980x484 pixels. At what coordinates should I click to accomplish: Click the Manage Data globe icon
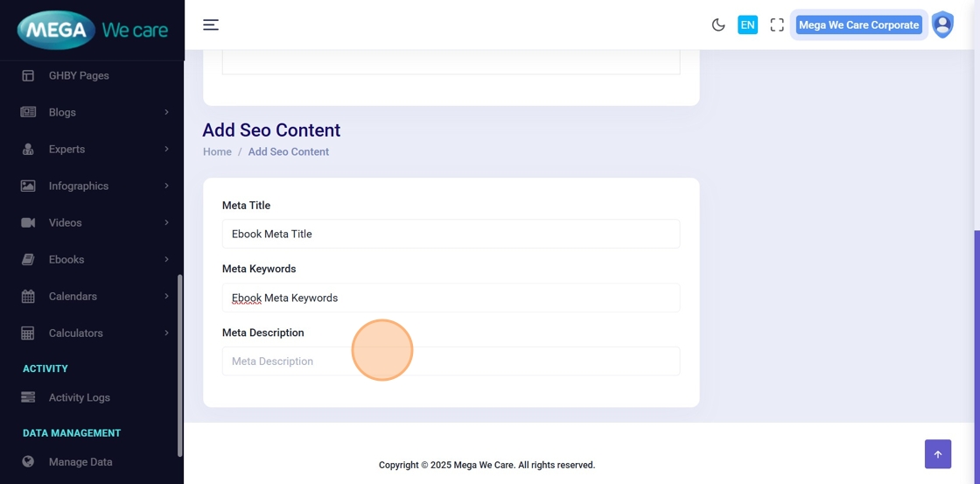coord(28,461)
